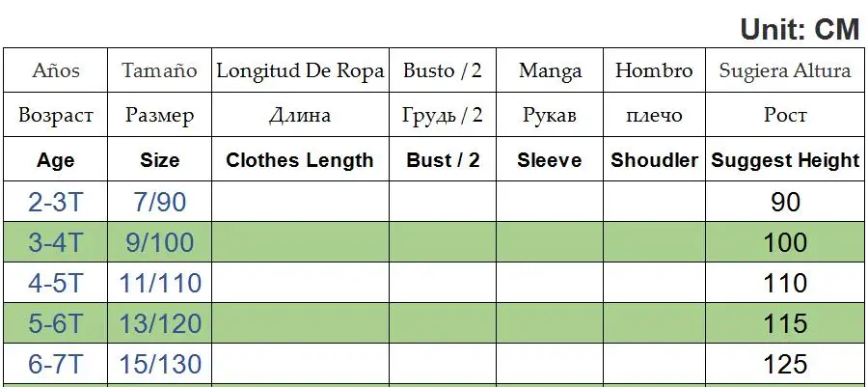868x387 pixels.
Task: Select the "2-3T" age cell
Action: pos(56,202)
